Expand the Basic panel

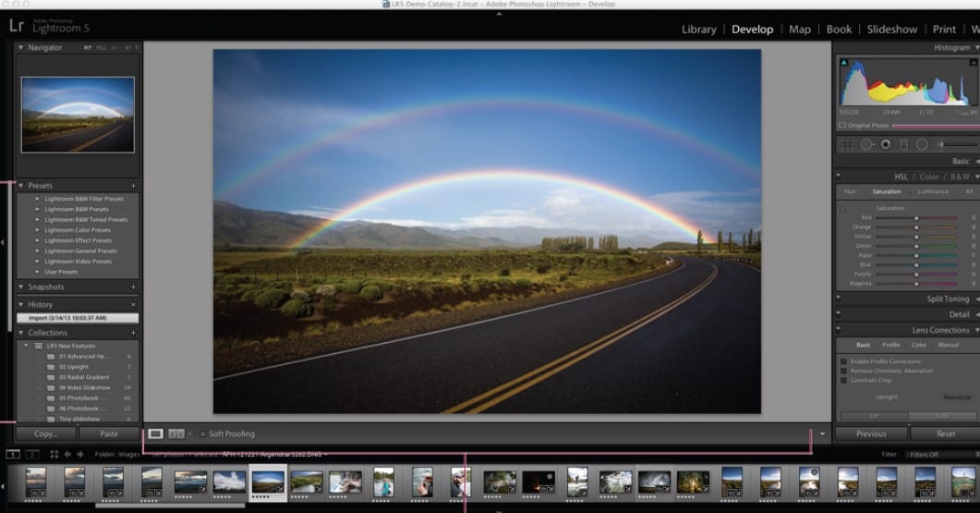click(977, 162)
